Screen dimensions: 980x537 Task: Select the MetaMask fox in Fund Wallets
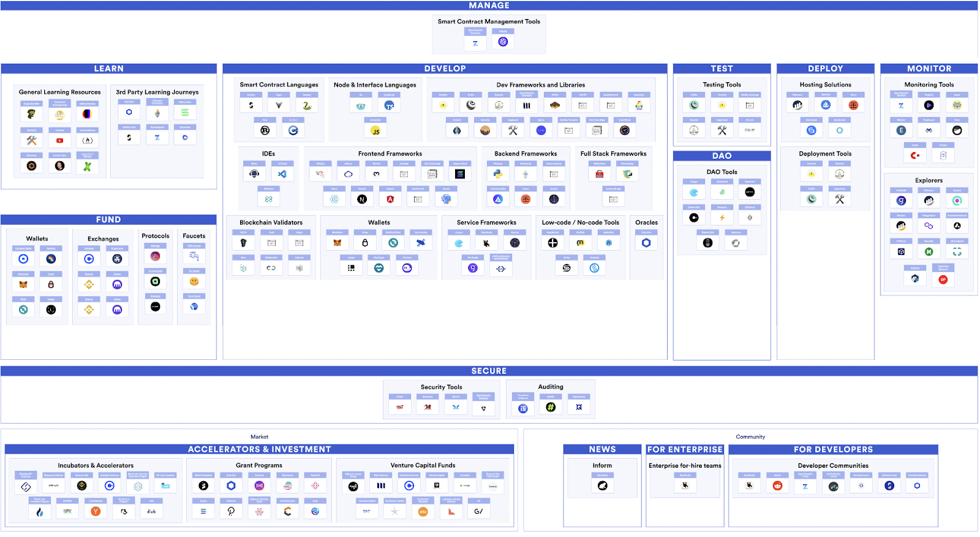[23, 284]
